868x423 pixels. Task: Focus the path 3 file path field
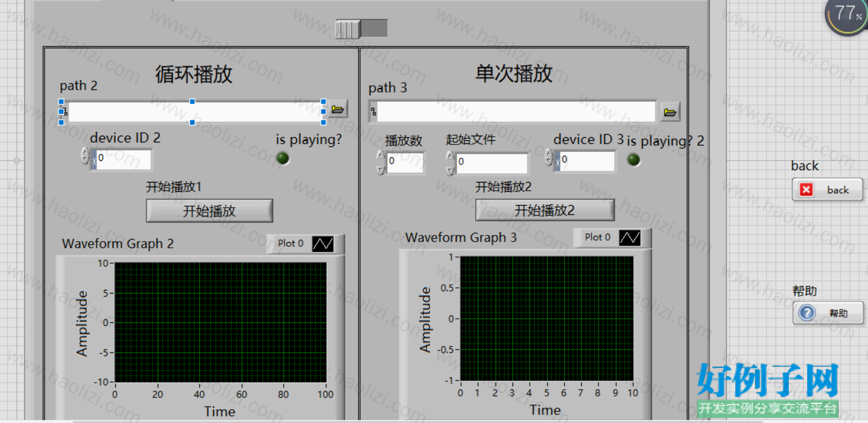click(516, 112)
